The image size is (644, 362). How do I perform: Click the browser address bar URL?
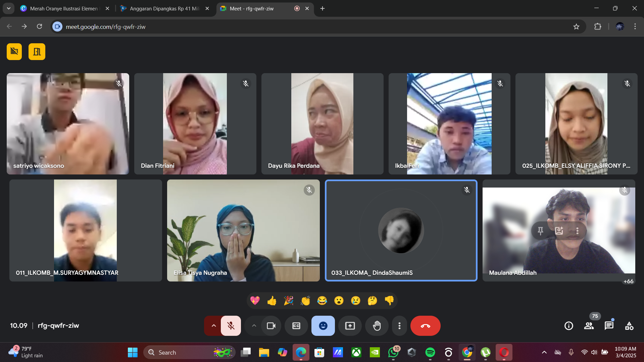pyautogui.click(x=105, y=27)
